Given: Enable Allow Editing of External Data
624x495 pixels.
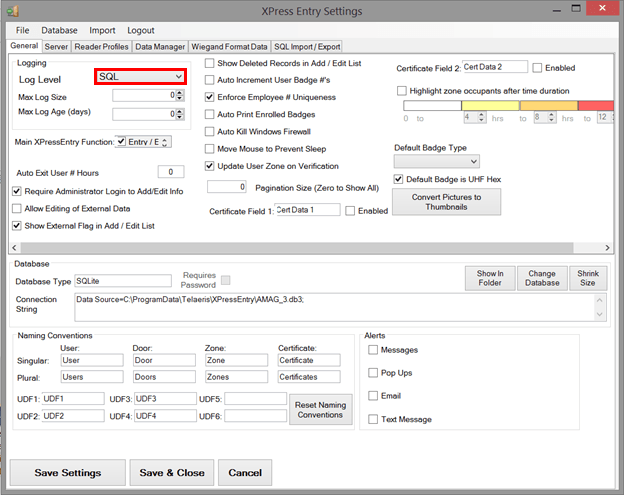Looking at the screenshot, I should pos(17,209).
